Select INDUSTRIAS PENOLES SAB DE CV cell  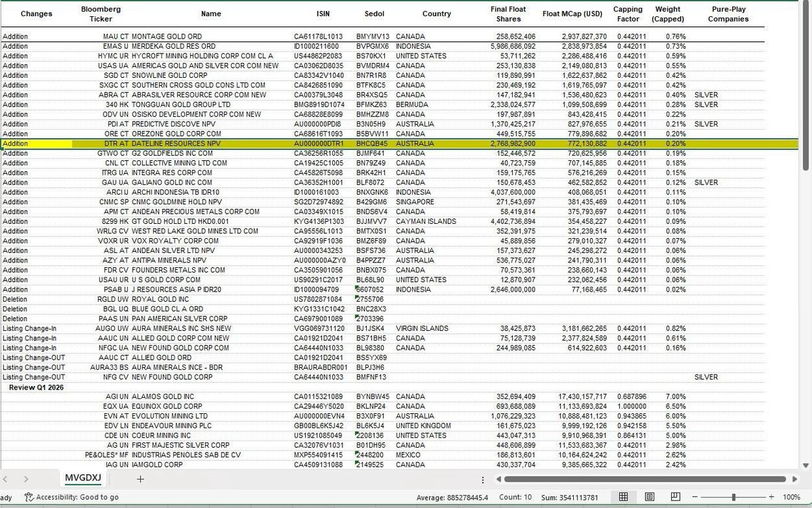tap(186, 455)
